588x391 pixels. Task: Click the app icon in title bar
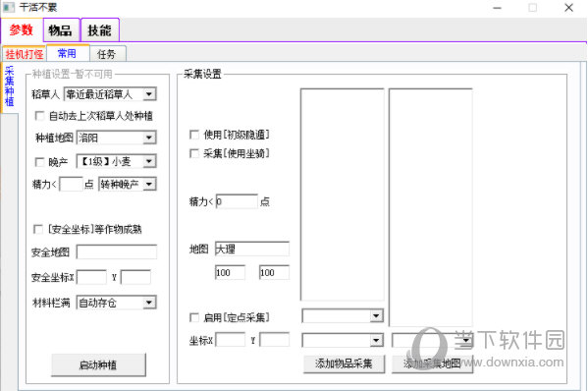[9, 7]
